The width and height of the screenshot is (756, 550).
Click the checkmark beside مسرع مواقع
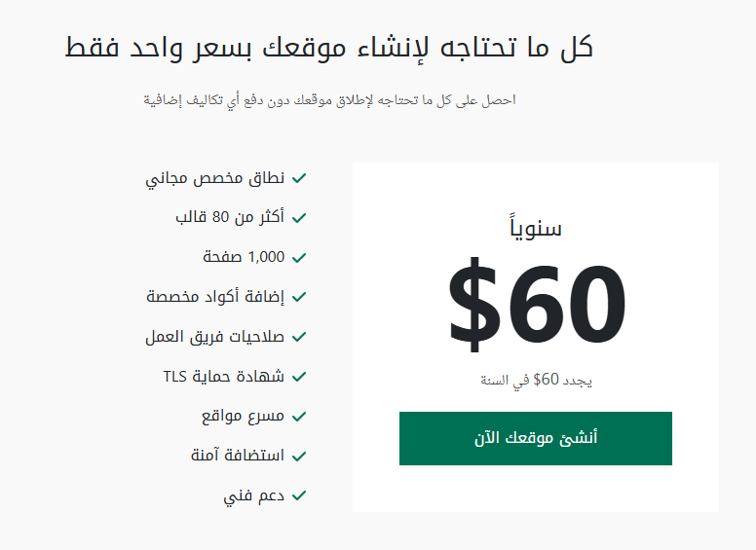coord(299,417)
